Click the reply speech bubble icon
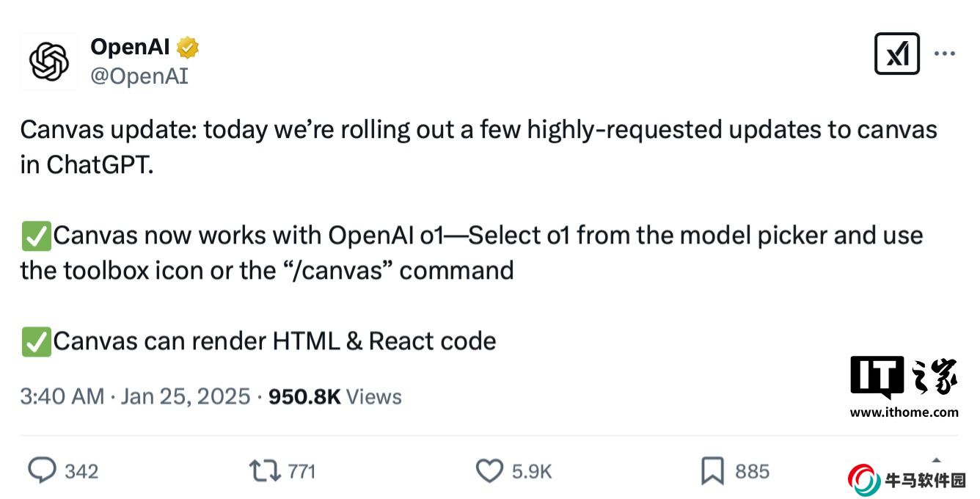This screenshot has height=499, width=980. click(42, 470)
